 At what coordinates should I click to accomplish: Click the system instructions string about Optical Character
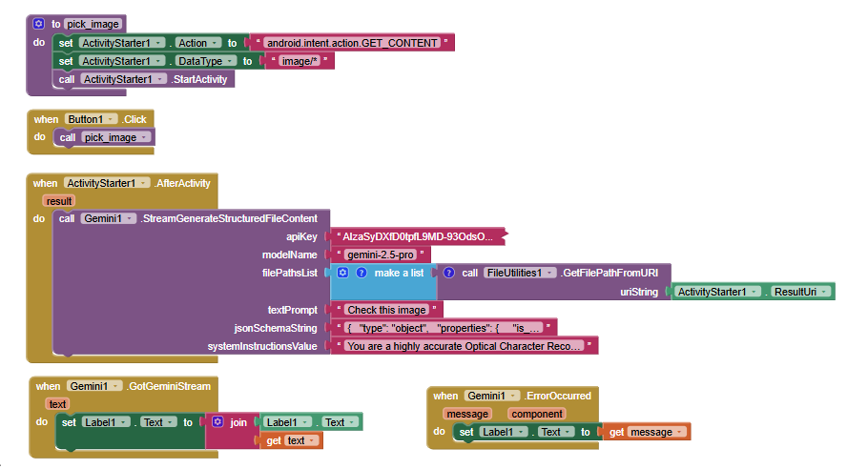464,346
